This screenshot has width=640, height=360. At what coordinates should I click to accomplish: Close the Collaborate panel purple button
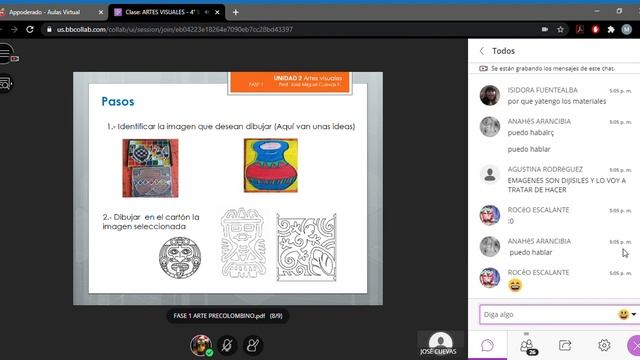634,346
